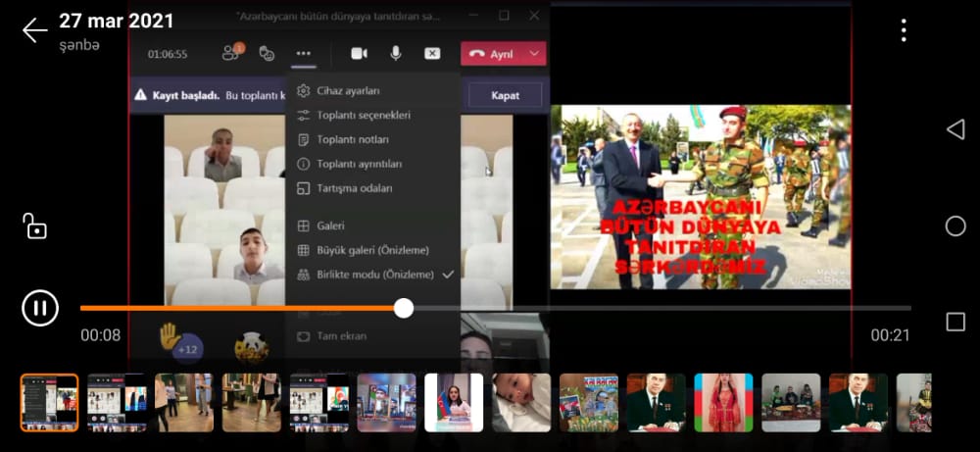The height and width of the screenshot is (452, 980).
Task: Select Cihaz ayarları menu entry
Action: pyautogui.click(x=373, y=90)
